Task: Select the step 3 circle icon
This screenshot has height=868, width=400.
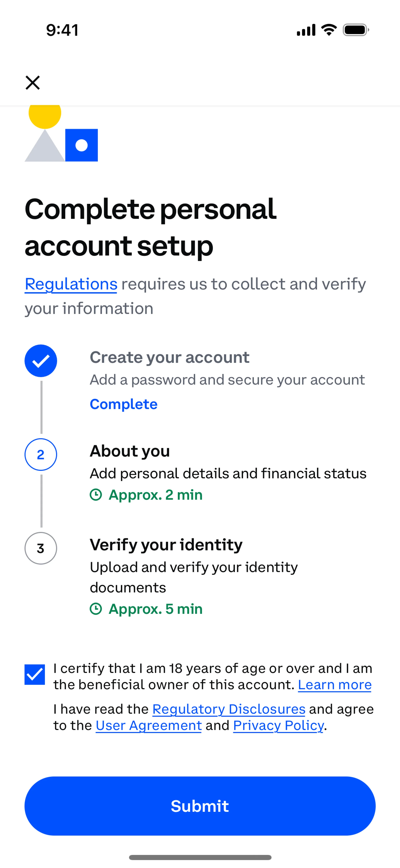Action: point(41,548)
